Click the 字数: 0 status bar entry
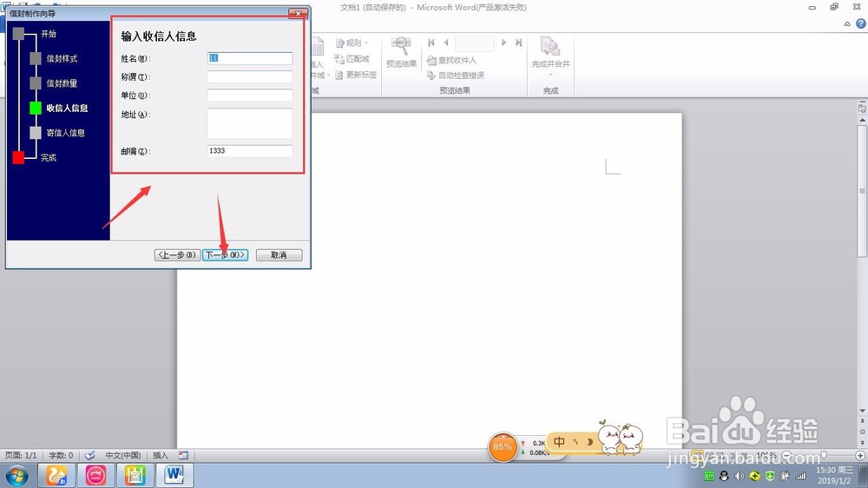The image size is (868, 488). 61,455
